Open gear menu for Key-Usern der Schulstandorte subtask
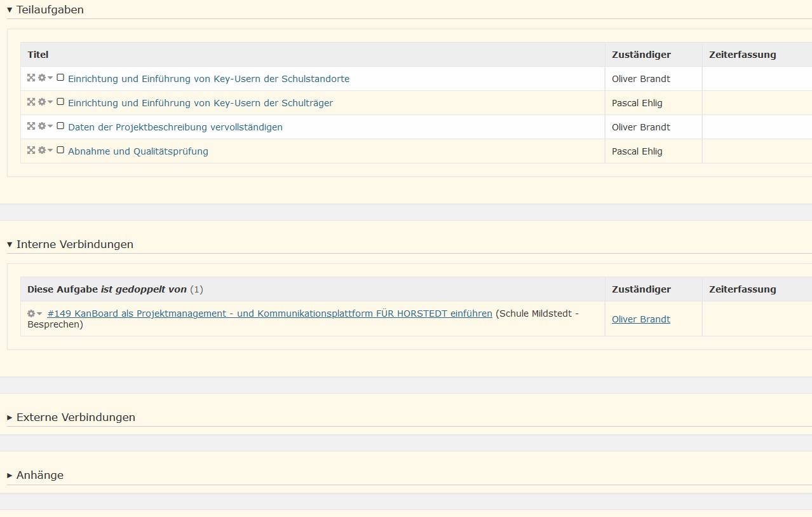Screen dimensions: 812x517 [44, 78]
